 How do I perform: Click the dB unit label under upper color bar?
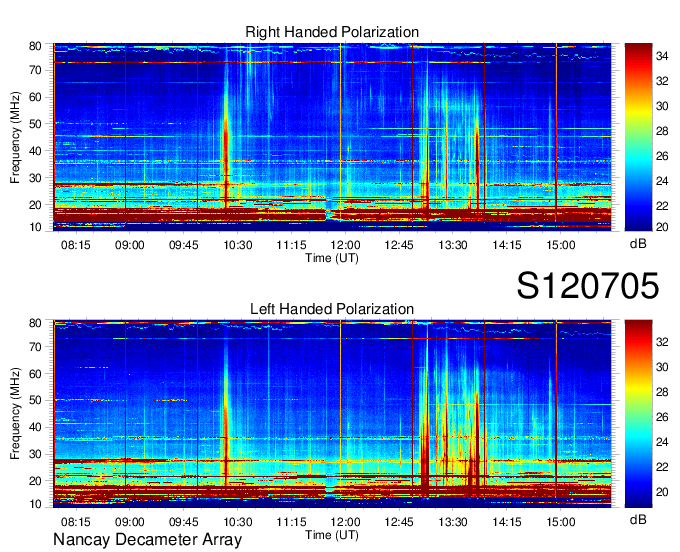(x=638, y=244)
